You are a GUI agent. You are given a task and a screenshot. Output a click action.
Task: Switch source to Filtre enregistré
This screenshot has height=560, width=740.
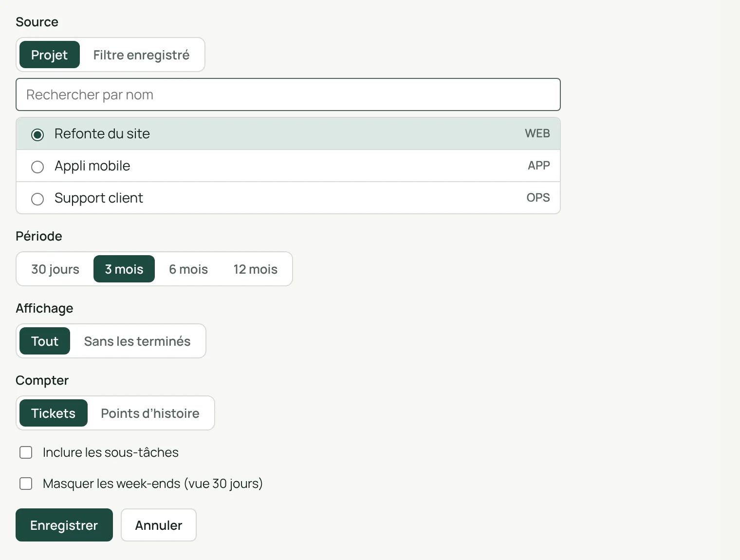click(141, 55)
